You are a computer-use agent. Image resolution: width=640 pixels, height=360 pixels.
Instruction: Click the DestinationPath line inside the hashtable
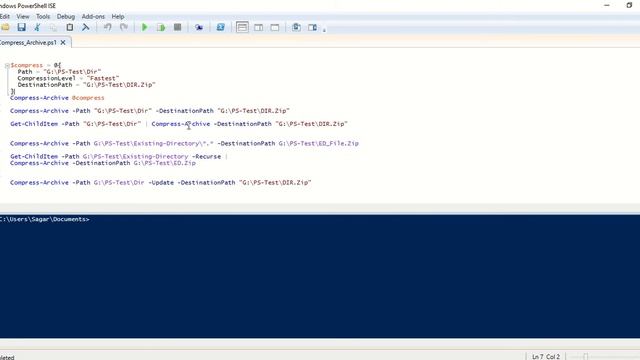point(87,85)
